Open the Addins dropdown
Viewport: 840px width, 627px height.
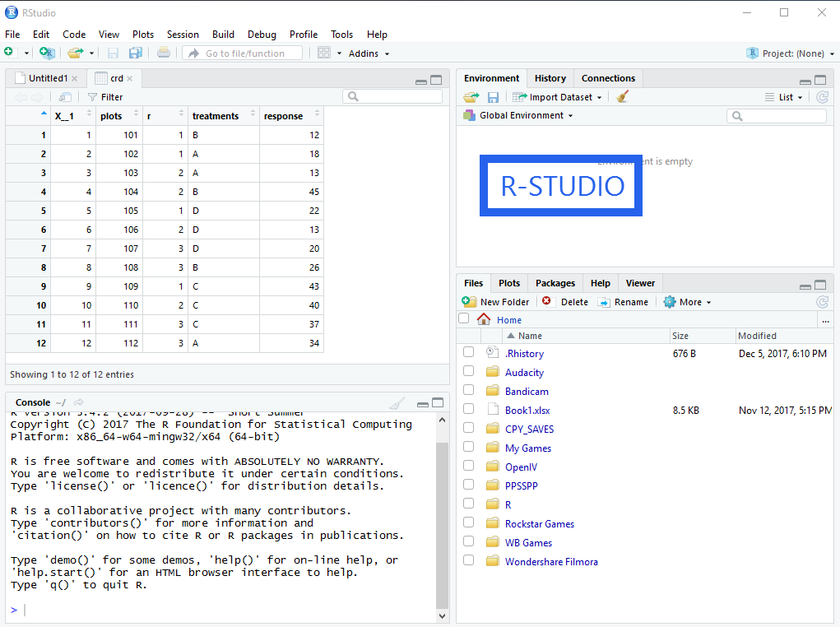point(369,53)
